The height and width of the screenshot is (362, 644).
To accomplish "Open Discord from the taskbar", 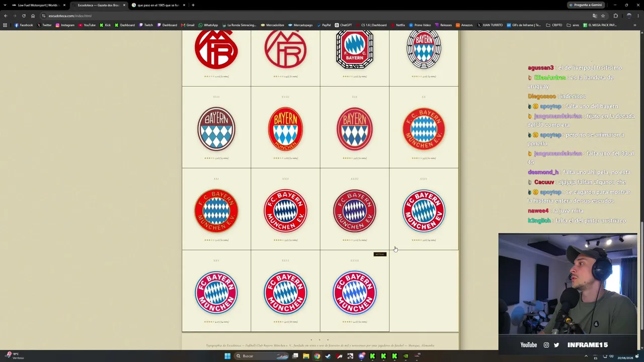I will pos(361,356).
